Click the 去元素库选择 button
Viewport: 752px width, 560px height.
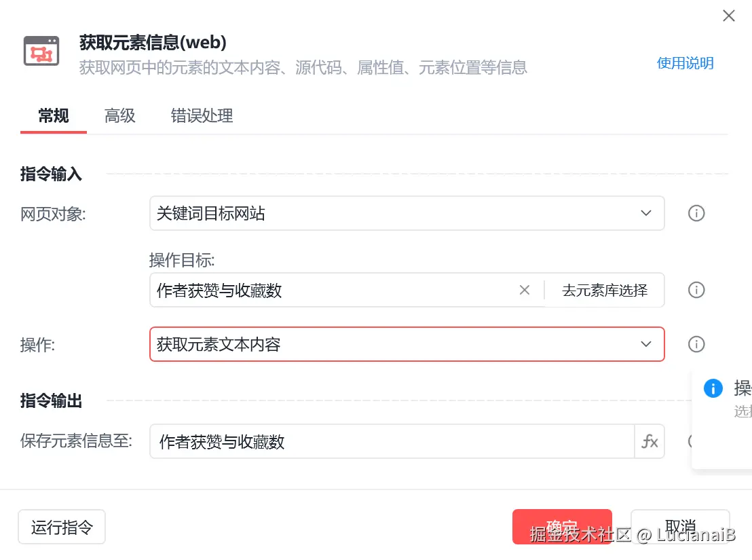[604, 291]
